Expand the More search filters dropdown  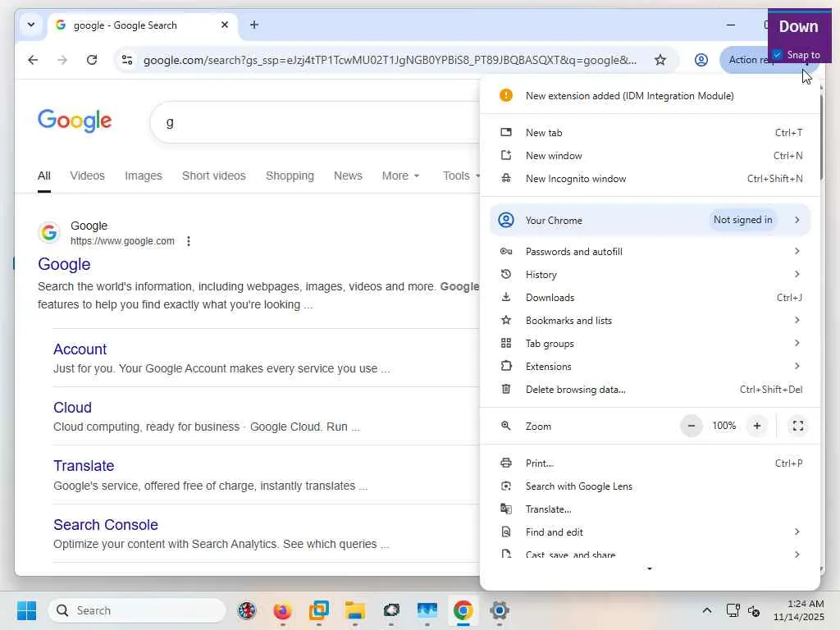(400, 176)
